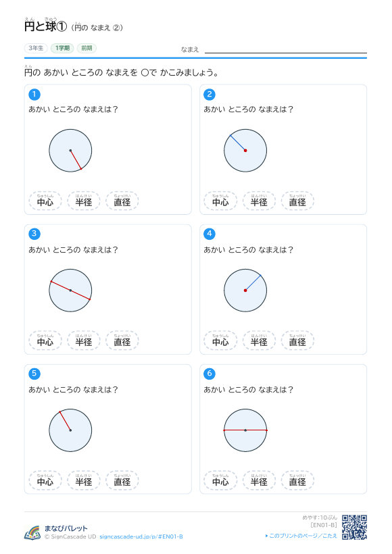
Task: Click the 前期 tag
Action: [x=87, y=48]
